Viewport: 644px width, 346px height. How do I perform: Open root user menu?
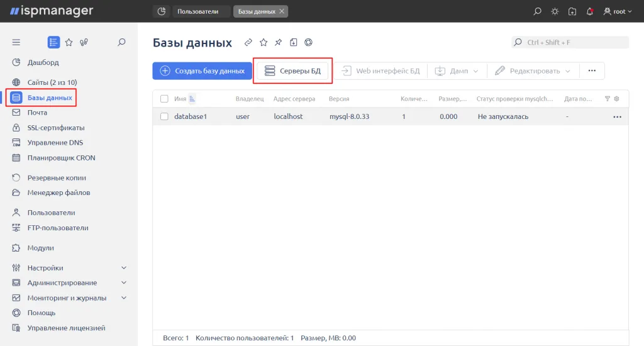(x=618, y=11)
